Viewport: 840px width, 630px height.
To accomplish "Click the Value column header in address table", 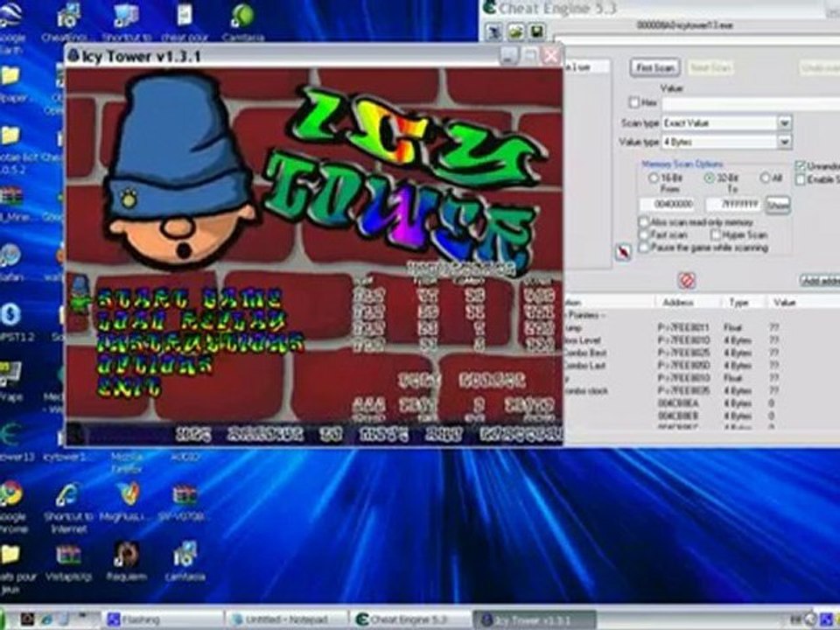I will pyautogui.click(x=803, y=302).
